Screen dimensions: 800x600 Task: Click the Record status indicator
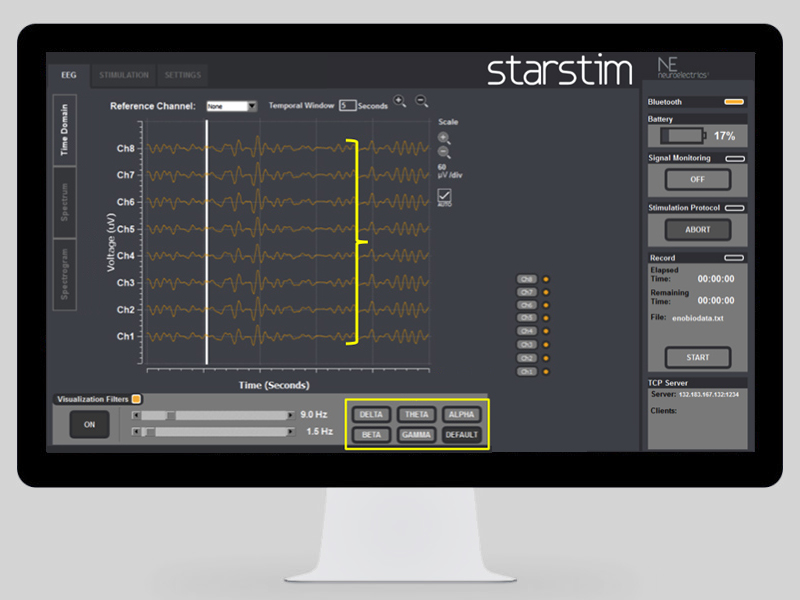[734, 258]
